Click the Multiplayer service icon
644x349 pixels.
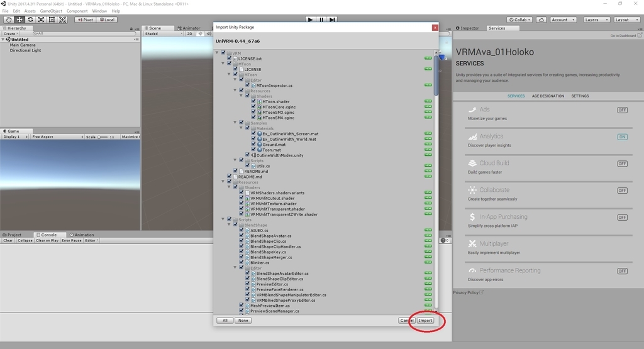point(472,243)
